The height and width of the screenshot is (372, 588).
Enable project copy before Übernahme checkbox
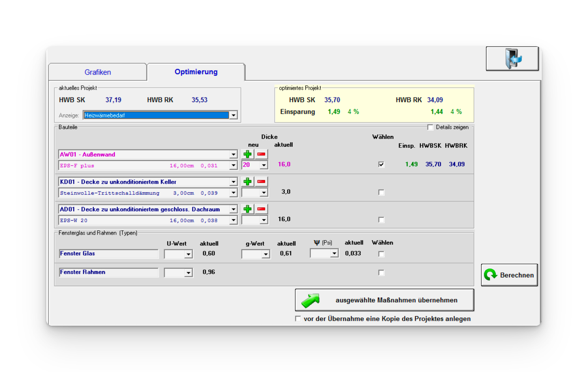tap(298, 319)
